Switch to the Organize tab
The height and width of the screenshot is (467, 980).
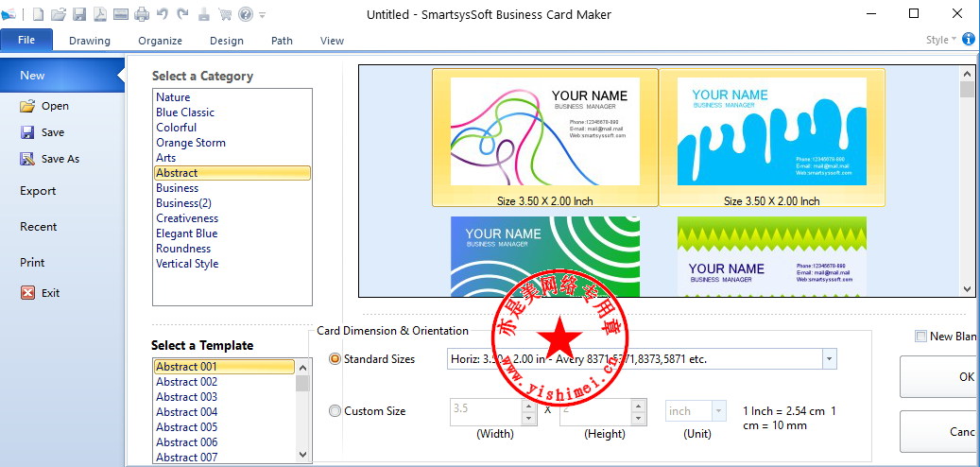[x=160, y=41]
